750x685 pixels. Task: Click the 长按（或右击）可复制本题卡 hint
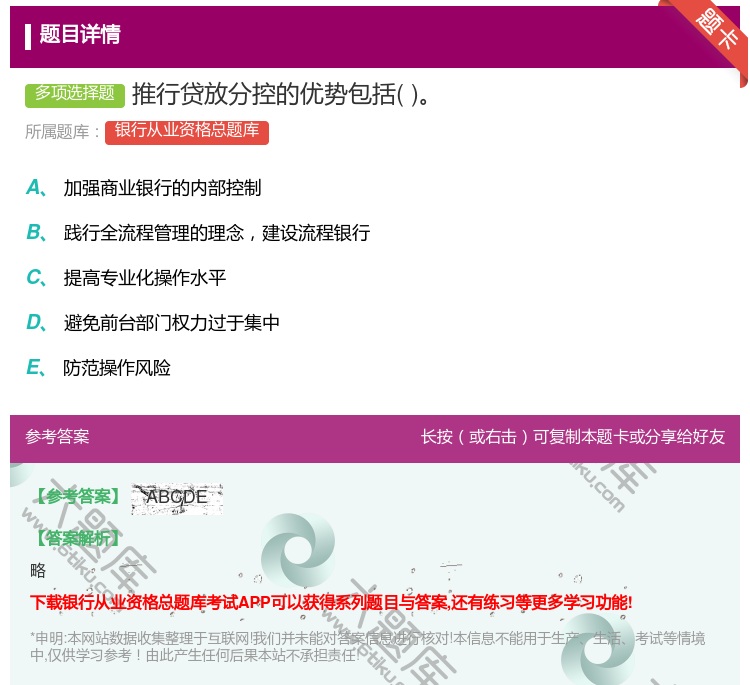click(573, 437)
